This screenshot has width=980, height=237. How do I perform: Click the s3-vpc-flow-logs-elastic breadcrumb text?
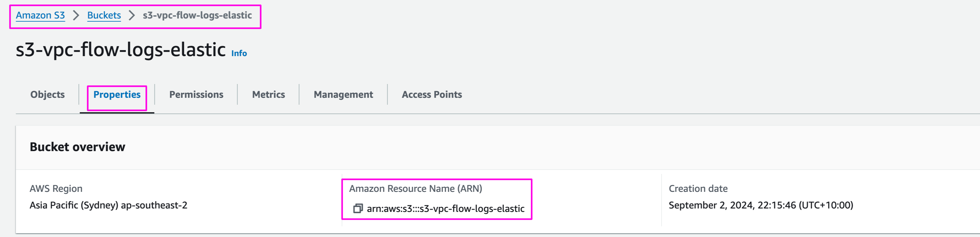click(197, 15)
